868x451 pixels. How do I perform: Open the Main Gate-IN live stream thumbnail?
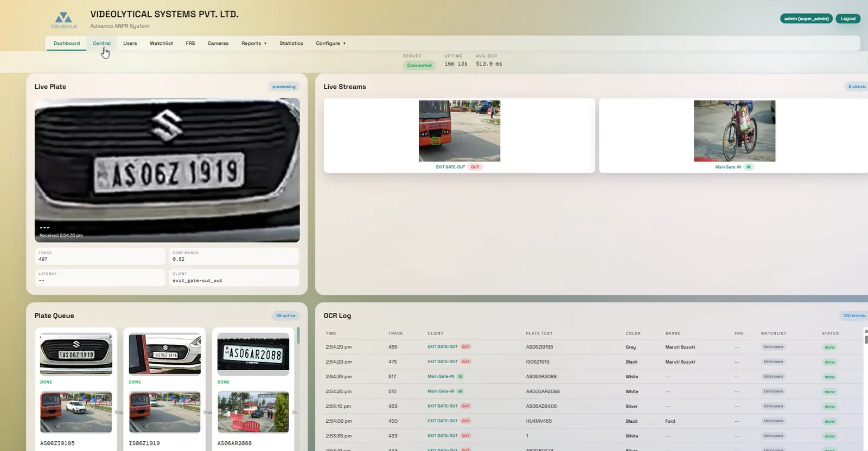coord(735,131)
